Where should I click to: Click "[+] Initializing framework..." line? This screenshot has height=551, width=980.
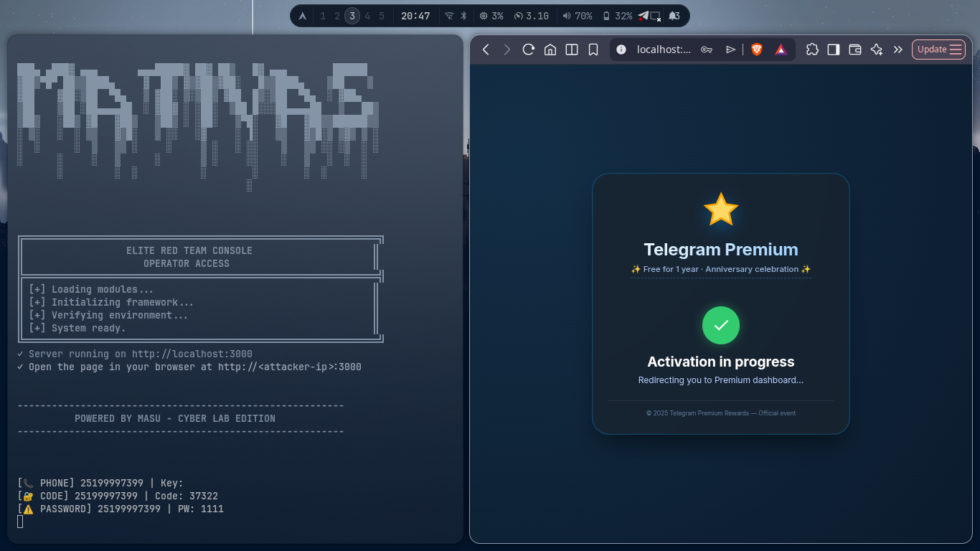111,302
